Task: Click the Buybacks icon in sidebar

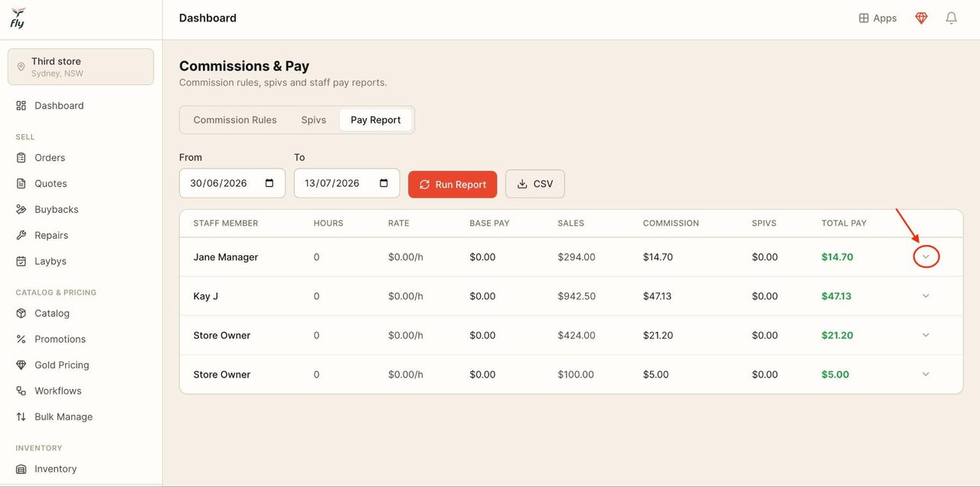Action: [21, 210]
